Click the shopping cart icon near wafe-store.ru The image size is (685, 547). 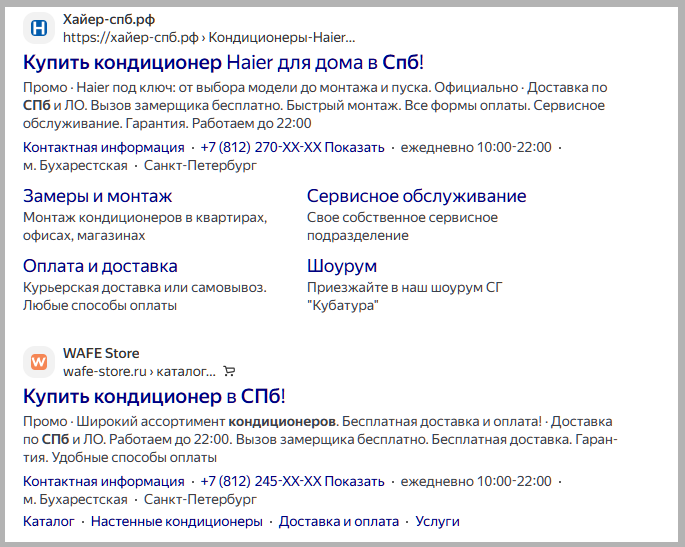[x=229, y=371]
